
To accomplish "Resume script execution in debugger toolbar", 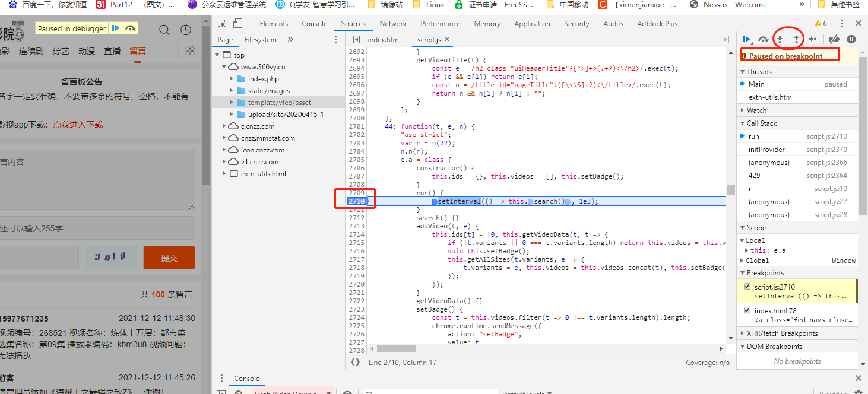I will (747, 39).
